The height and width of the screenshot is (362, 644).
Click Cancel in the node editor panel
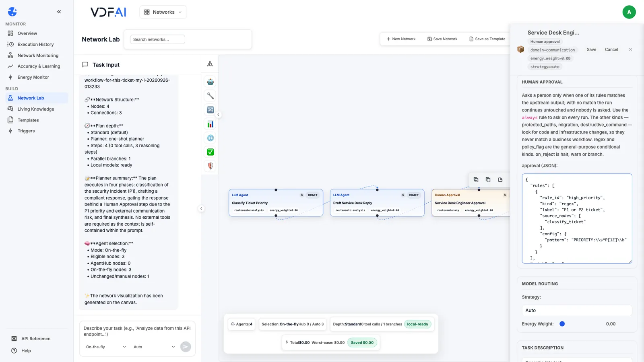[x=611, y=49]
